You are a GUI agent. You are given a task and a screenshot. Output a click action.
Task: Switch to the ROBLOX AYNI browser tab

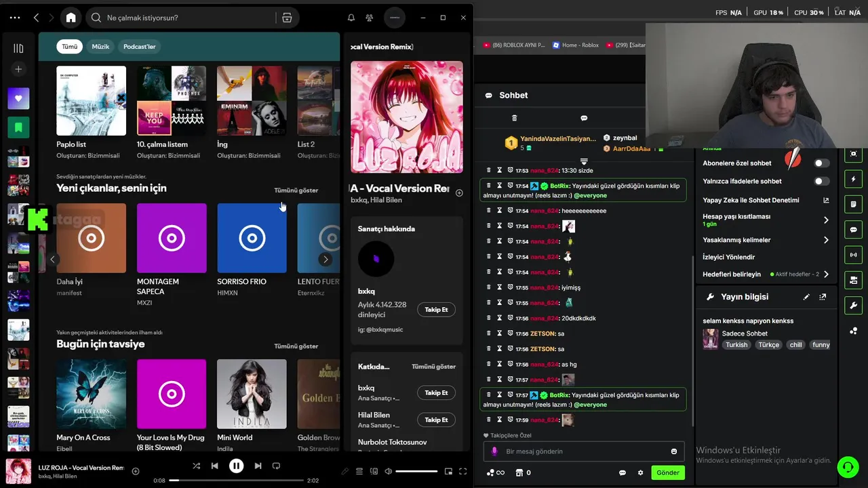click(x=514, y=45)
